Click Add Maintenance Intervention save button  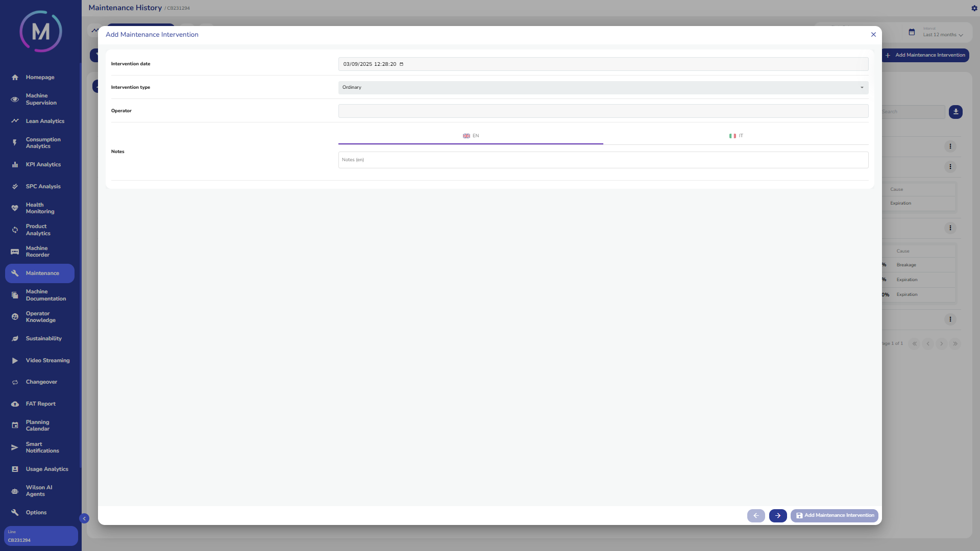tap(834, 516)
